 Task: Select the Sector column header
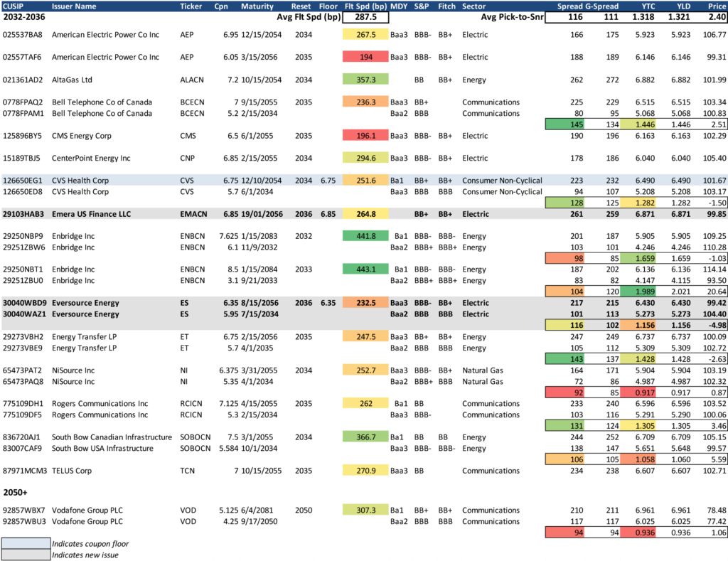(474, 6)
